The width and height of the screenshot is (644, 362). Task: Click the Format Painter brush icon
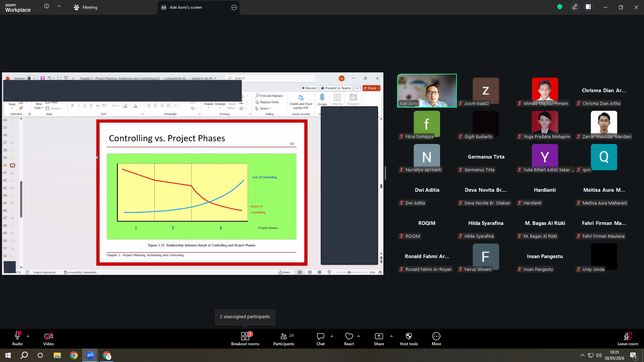pyautogui.click(x=21, y=108)
